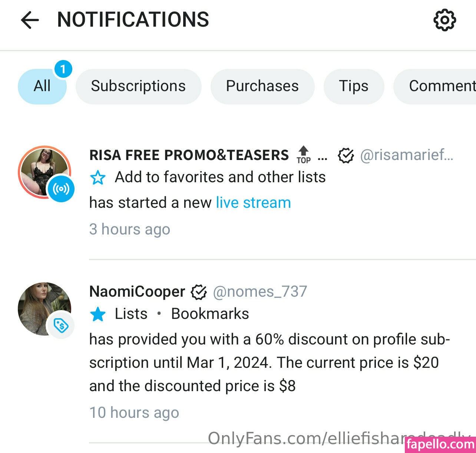476x453 pixels.
Task: Switch to the Tips tab
Action: click(x=354, y=86)
